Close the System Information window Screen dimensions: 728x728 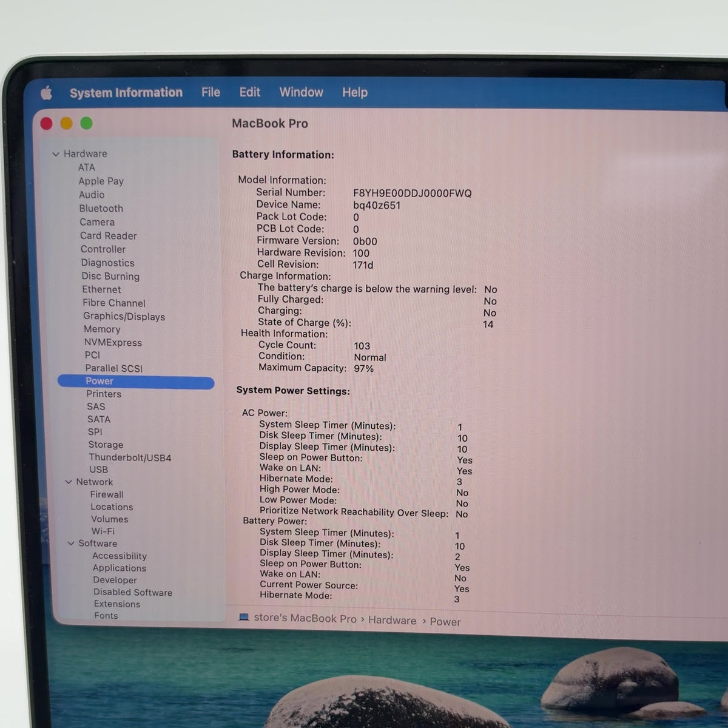tap(46, 124)
